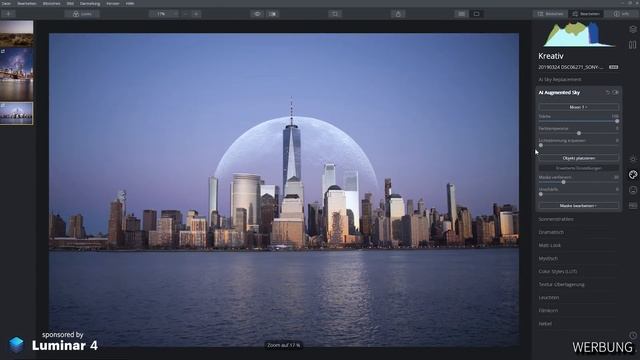Image resolution: width=640 pixels, height=360 pixels.
Task: Open the 17% zoom level dropdown
Action: 164,14
